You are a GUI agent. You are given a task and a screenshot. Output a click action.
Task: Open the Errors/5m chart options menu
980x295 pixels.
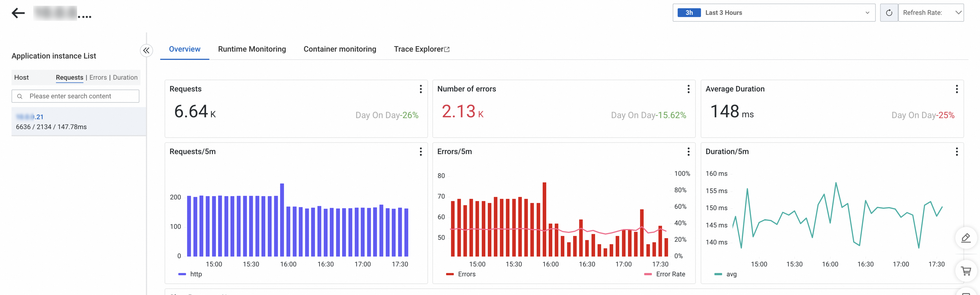688,152
